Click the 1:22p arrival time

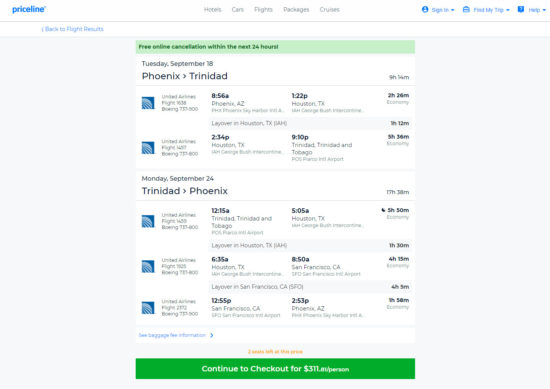click(300, 96)
